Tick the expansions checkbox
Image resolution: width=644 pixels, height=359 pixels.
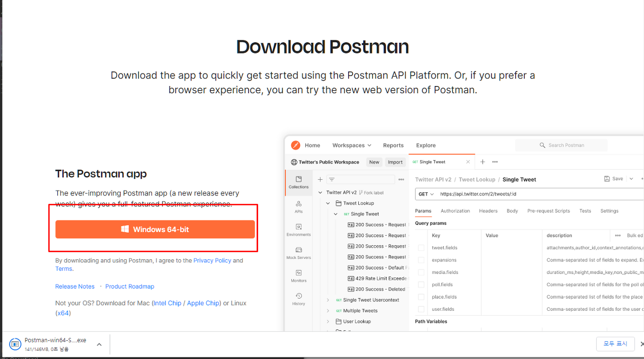(x=421, y=260)
